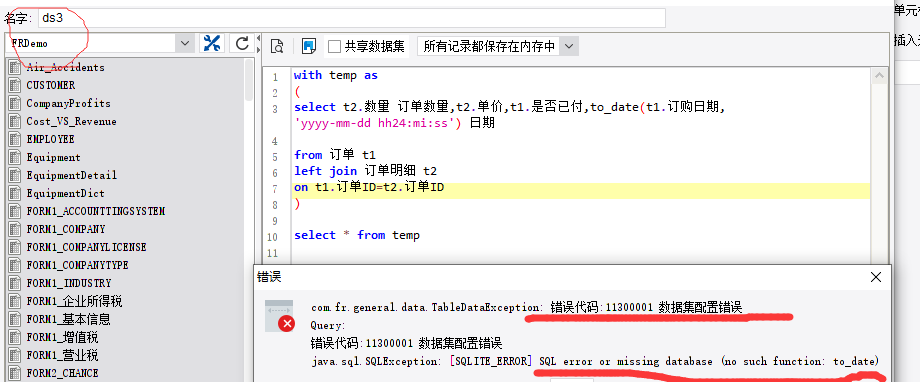Select the CompanyProfits table
Viewport: 920px width, 382px height.
pos(68,103)
